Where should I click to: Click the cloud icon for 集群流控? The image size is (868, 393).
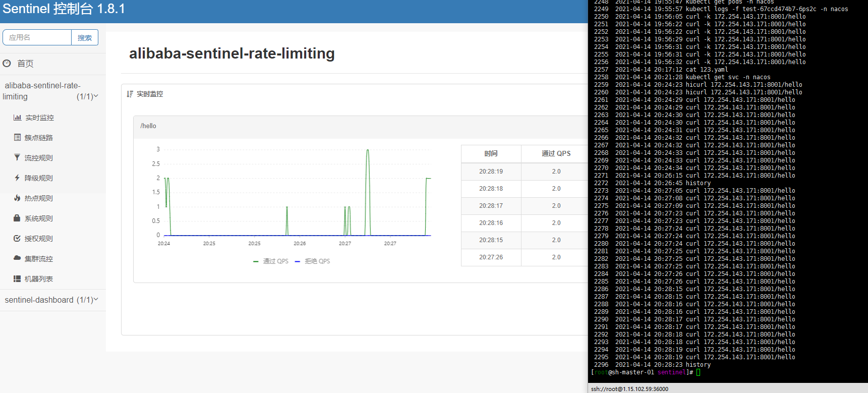[x=17, y=258]
